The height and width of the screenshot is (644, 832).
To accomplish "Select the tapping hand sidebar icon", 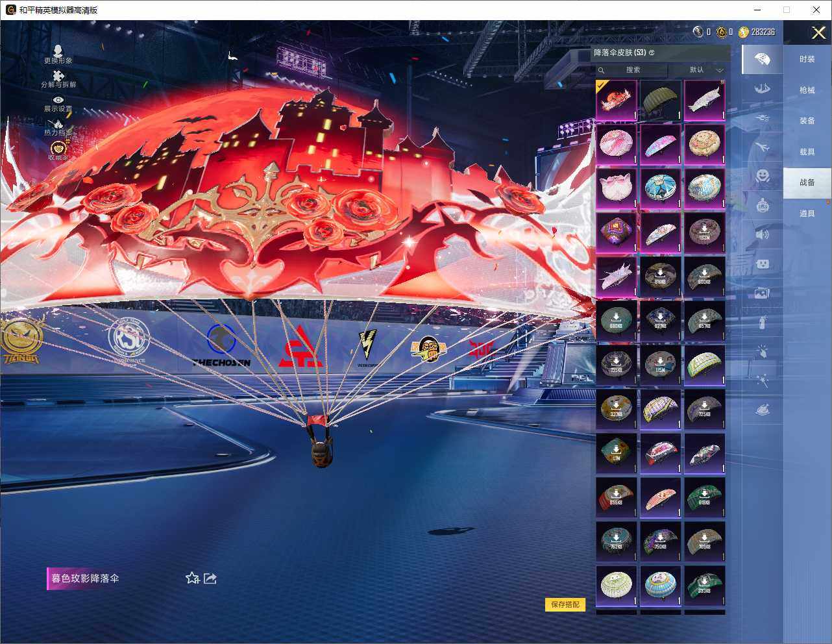I will [x=763, y=352].
